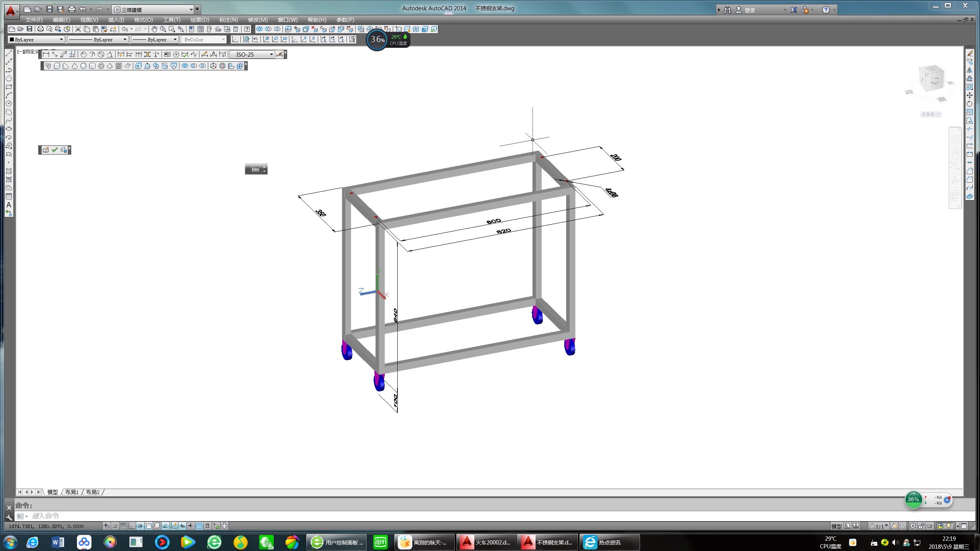Click the Multiline Text A tool
The image size is (980, 551).
coord(9,205)
